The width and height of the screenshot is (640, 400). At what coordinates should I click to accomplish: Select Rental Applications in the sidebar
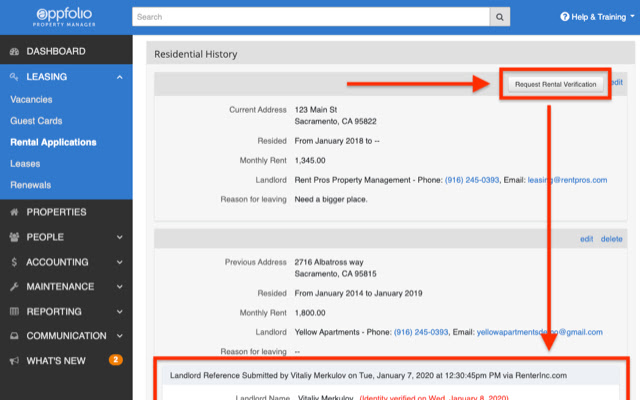pos(53,142)
